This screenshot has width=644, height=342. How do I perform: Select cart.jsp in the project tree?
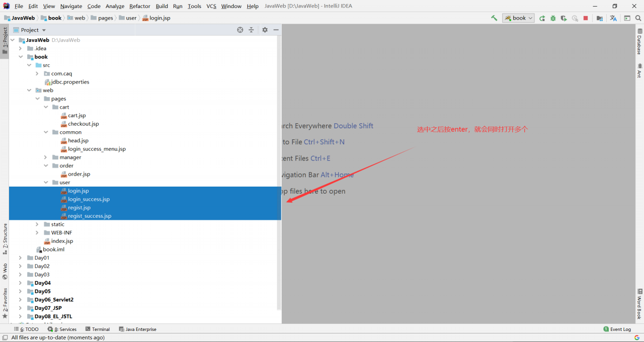[x=73, y=115]
